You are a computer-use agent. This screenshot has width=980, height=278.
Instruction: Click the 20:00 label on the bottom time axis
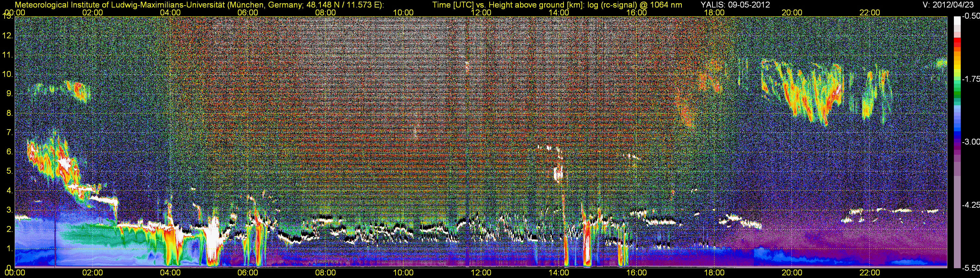(x=792, y=273)
